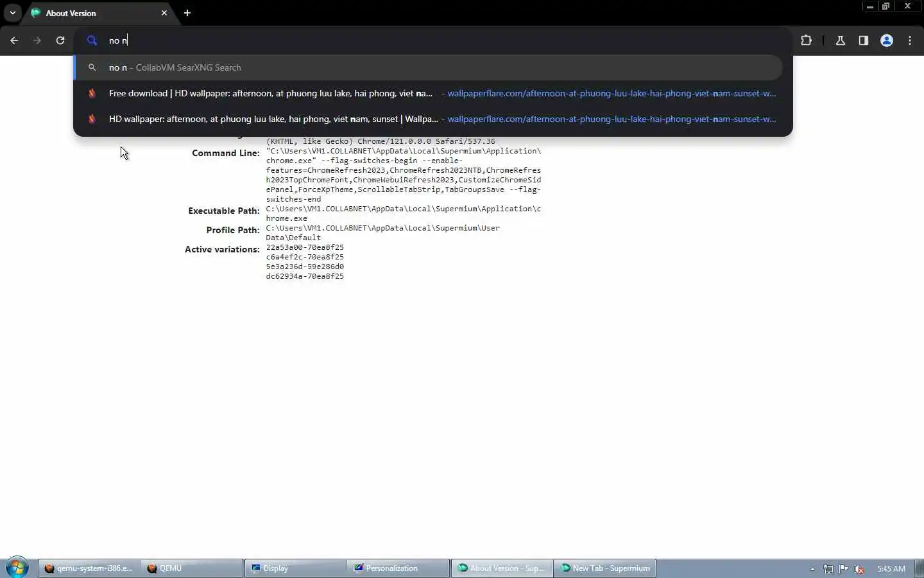Screen dimensions: 924x578
Task: Click the address bar with 'no n' text
Action: coord(433,40)
